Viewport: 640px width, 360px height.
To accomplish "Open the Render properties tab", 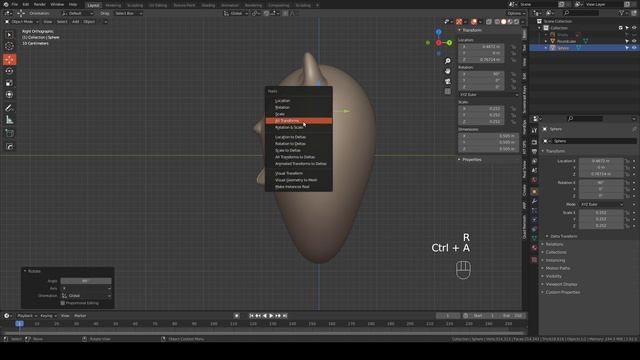I will tap(534, 142).
